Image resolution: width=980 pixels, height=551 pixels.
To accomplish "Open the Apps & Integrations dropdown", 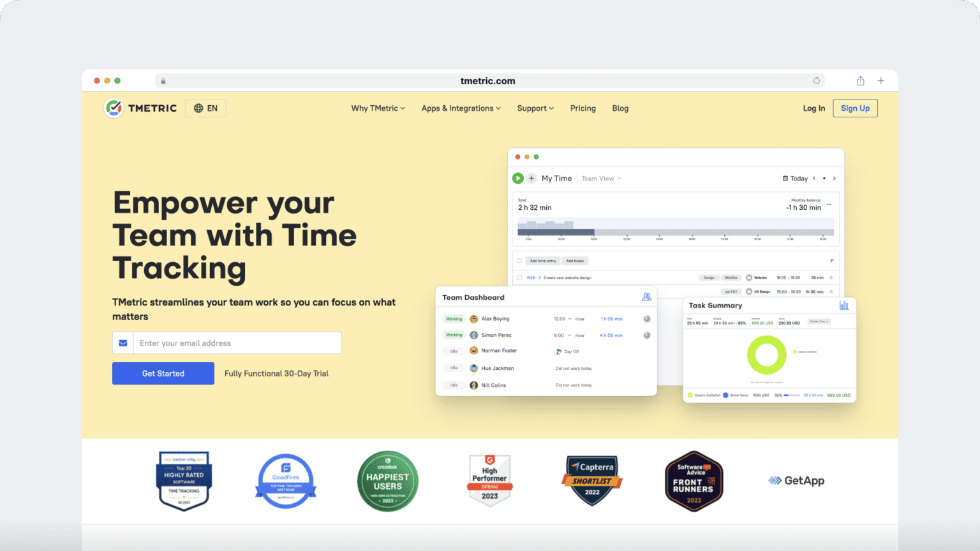I will [x=461, y=108].
